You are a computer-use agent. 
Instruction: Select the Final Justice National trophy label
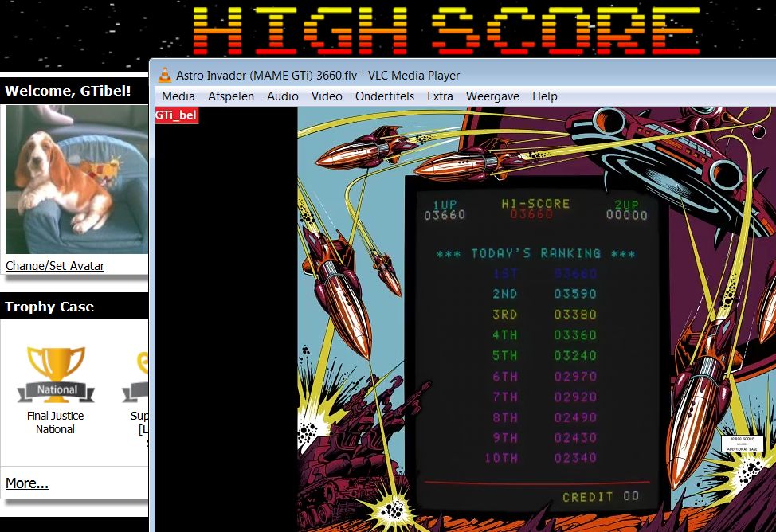56,422
